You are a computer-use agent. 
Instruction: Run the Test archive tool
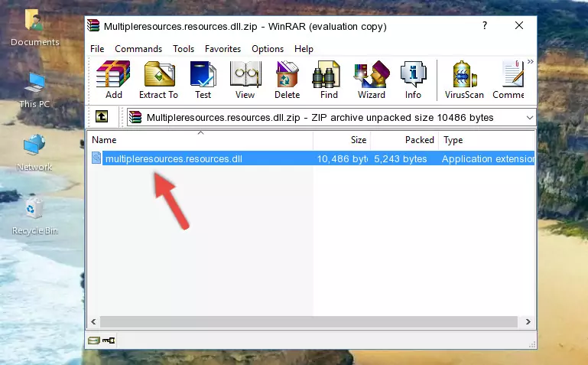pyautogui.click(x=203, y=80)
